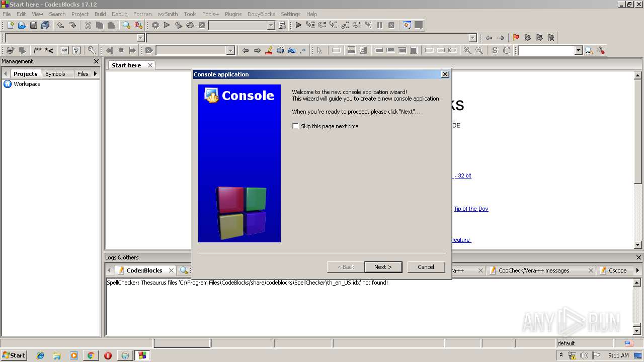Open the Build menu
This screenshot has width=644, height=362.
click(100, 14)
